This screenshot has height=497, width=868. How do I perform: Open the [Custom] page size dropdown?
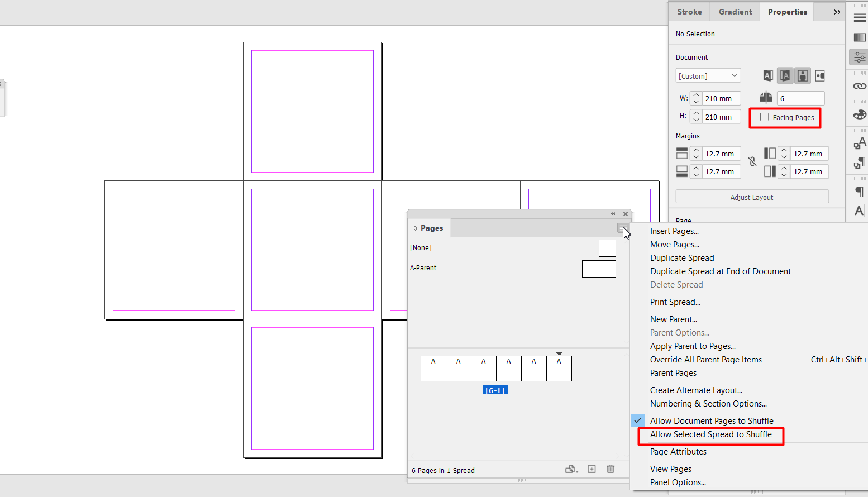click(708, 76)
